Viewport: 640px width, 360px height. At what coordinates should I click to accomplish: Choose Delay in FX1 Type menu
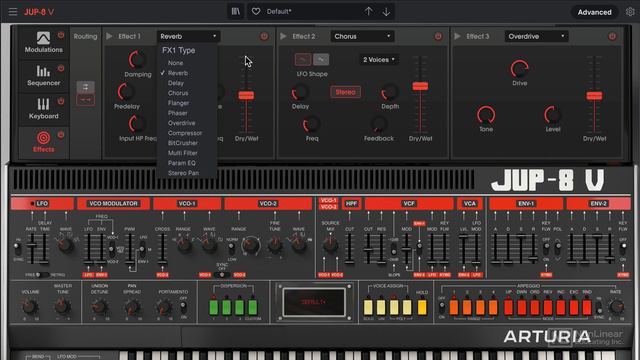tap(176, 83)
